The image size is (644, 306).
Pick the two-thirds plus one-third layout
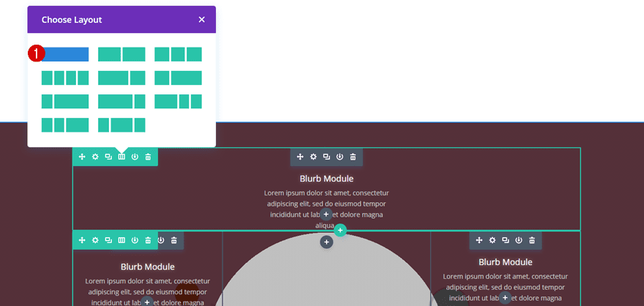click(121, 78)
